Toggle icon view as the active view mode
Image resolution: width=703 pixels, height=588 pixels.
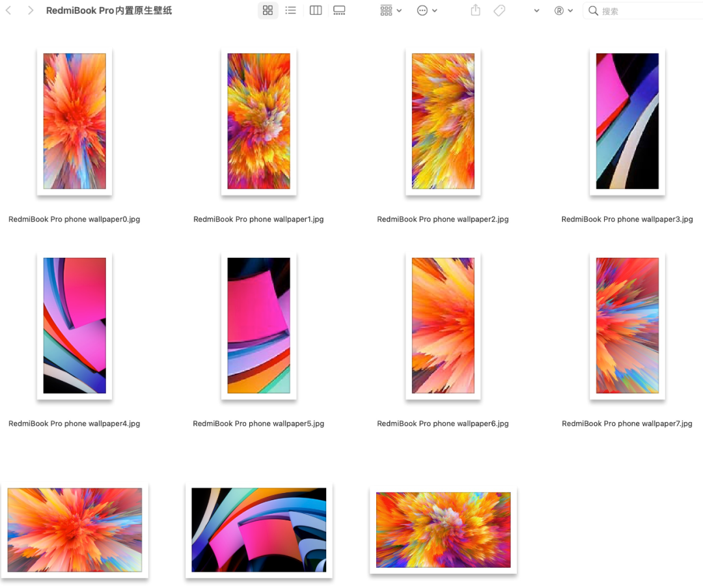(268, 10)
